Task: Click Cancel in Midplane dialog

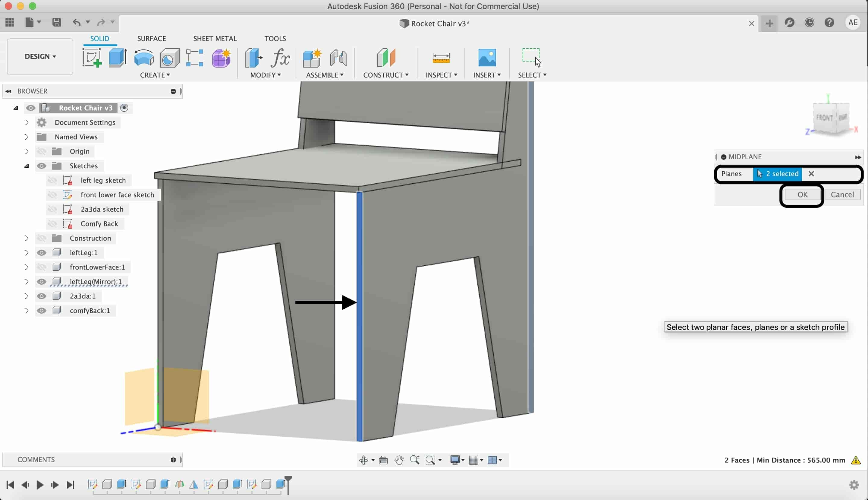Action: coord(842,195)
